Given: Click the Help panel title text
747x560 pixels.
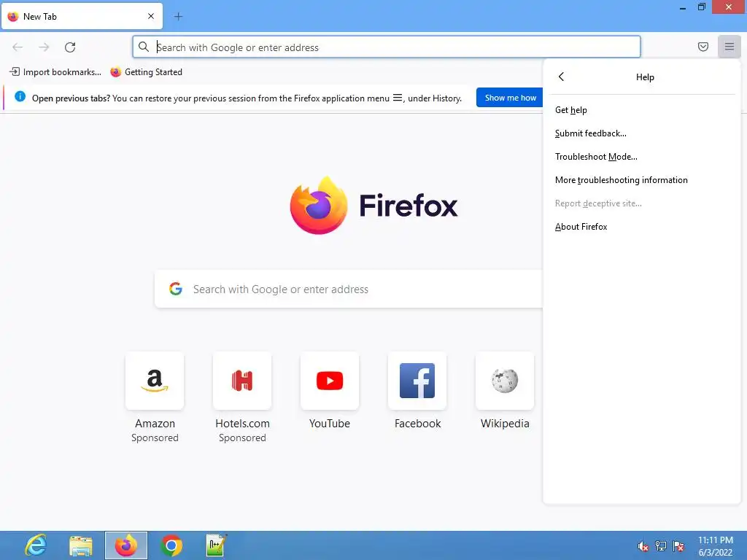Looking at the screenshot, I should 645,77.
